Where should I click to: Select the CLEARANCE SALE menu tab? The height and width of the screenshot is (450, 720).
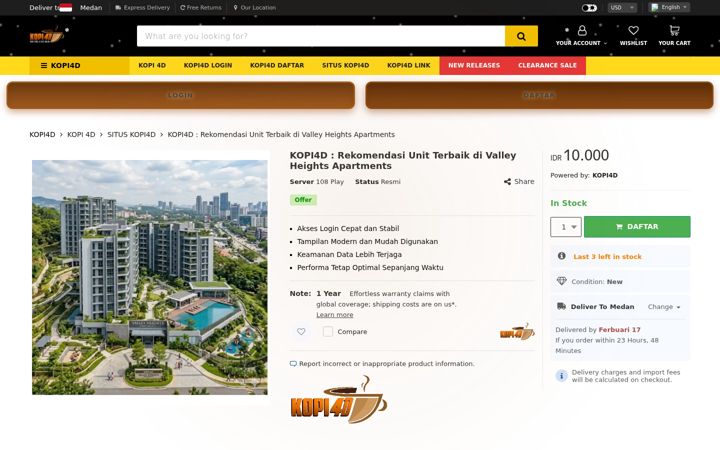click(x=547, y=66)
